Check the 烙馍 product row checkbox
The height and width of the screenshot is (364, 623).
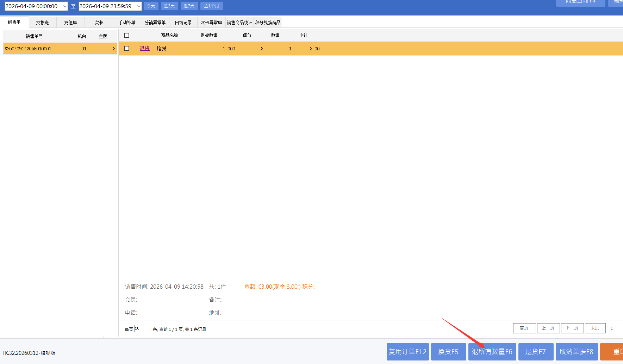(x=127, y=49)
